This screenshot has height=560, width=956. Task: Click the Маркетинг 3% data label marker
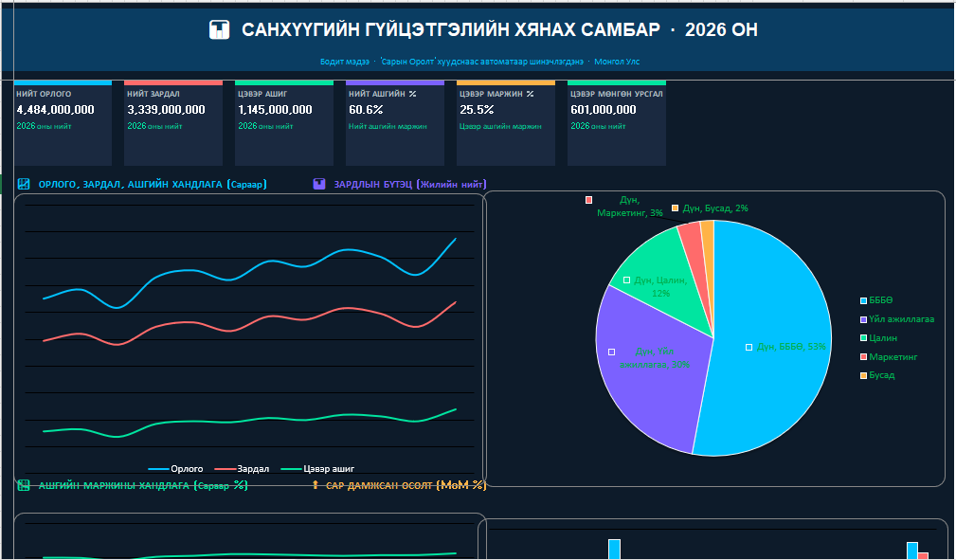click(588, 200)
